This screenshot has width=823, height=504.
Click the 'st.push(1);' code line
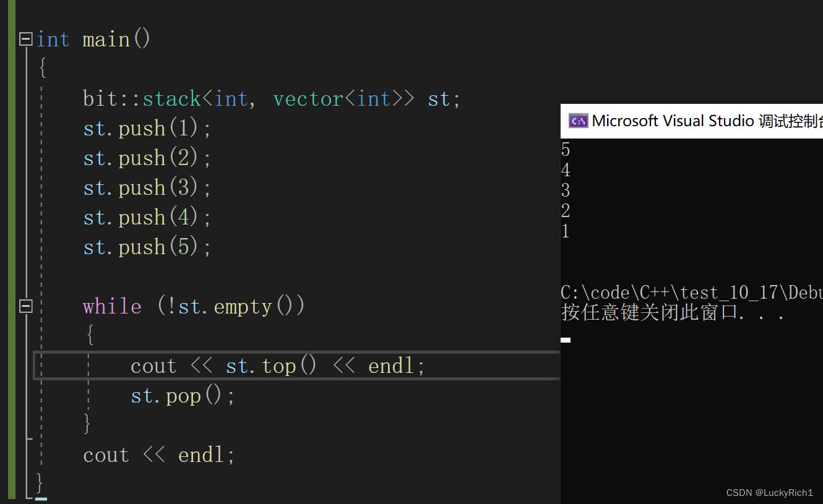coord(148,129)
